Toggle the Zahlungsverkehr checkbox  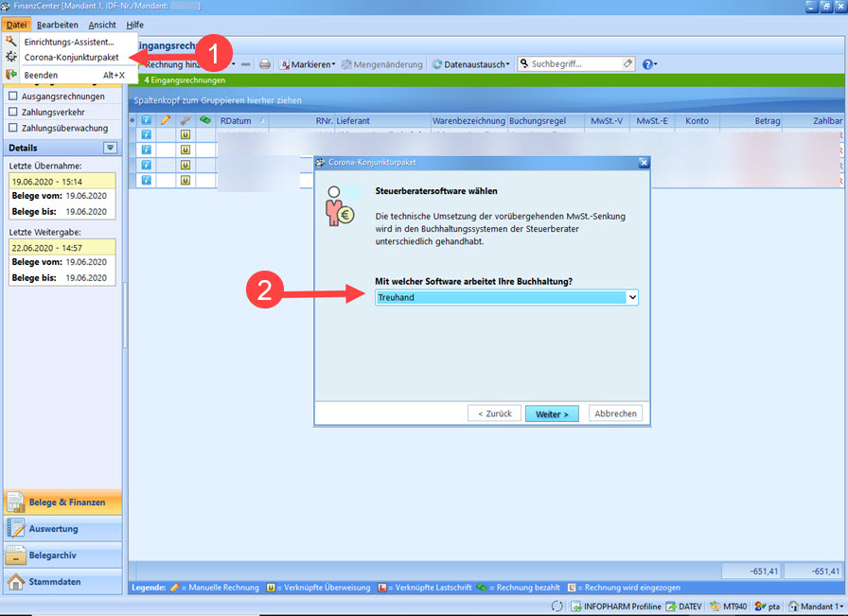13,112
